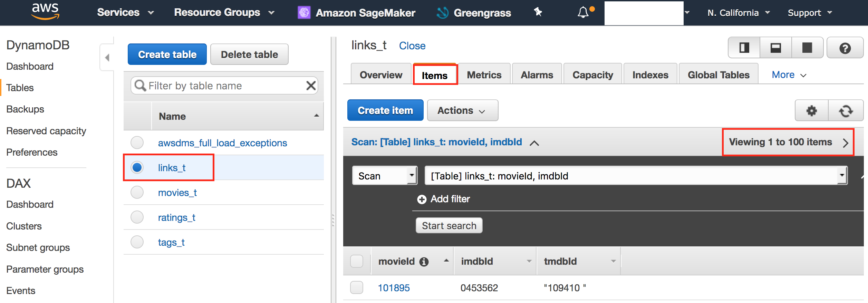Switch to the Metrics tab
Viewport: 868px width, 303px height.
click(x=484, y=75)
